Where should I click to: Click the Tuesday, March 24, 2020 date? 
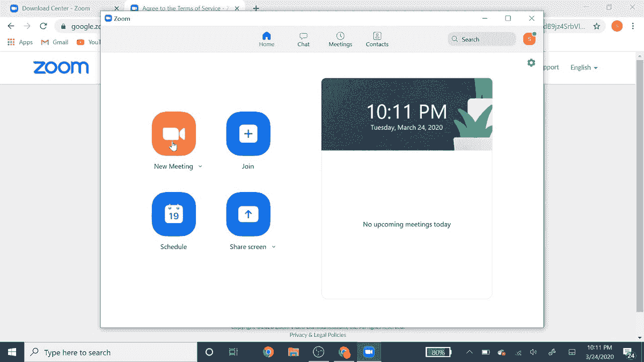click(x=407, y=128)
